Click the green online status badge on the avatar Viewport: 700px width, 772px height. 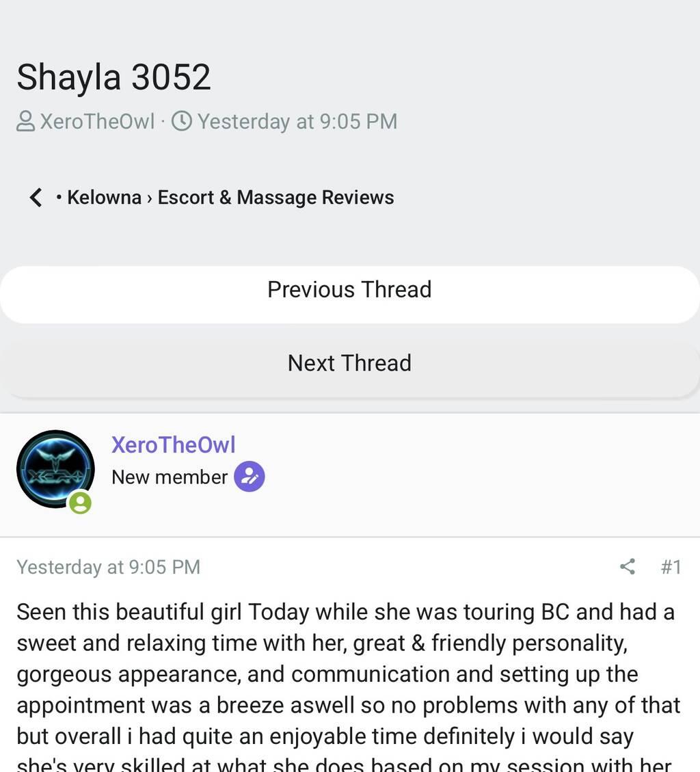pos(80,503)
